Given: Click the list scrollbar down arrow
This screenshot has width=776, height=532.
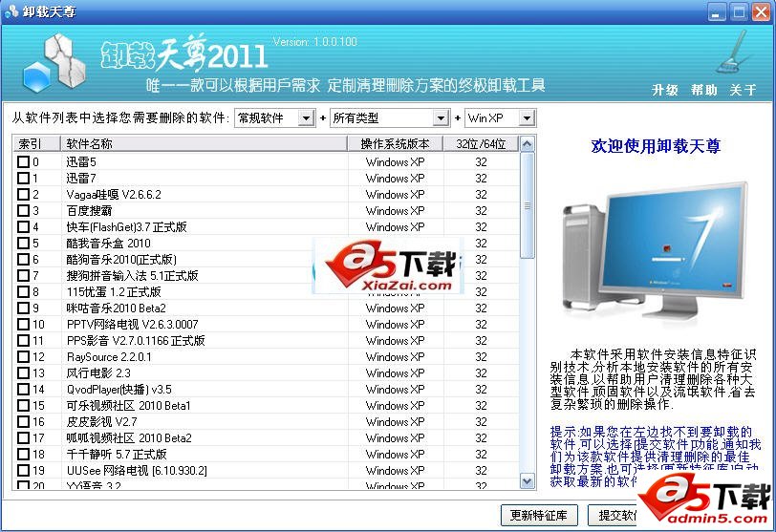Looking at the screenshot, I should [x=528, y=480].
